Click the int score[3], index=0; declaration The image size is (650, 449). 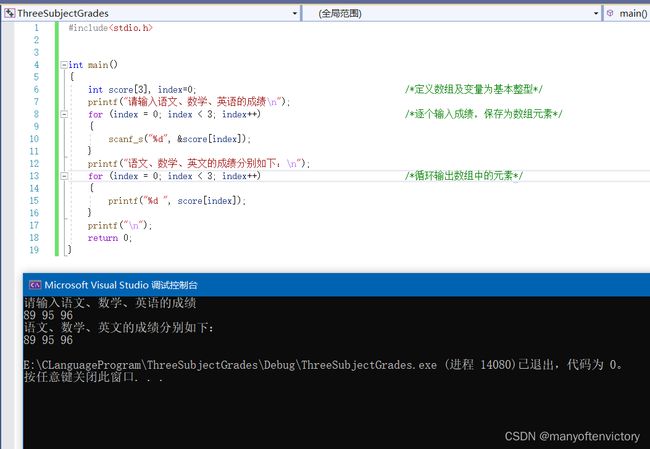click(x=142, y=90)
